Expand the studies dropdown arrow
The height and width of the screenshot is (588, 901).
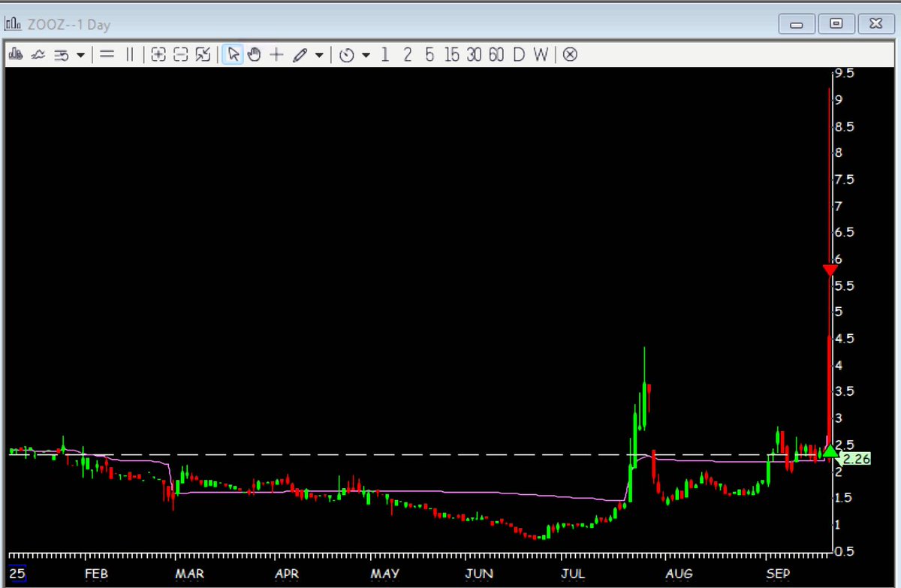coord(80,56)
